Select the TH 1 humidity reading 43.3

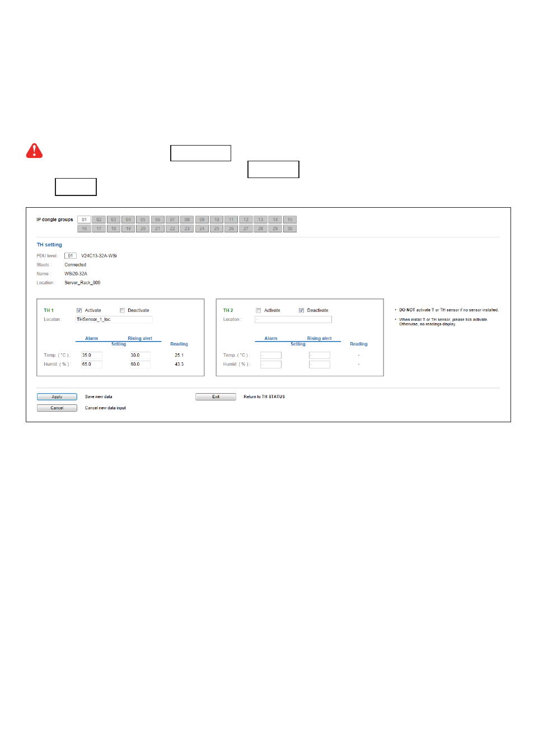point(179,364)
